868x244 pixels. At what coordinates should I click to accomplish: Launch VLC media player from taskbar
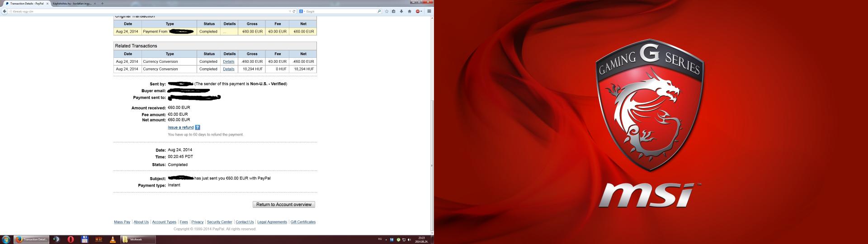(x=113, y=239)
